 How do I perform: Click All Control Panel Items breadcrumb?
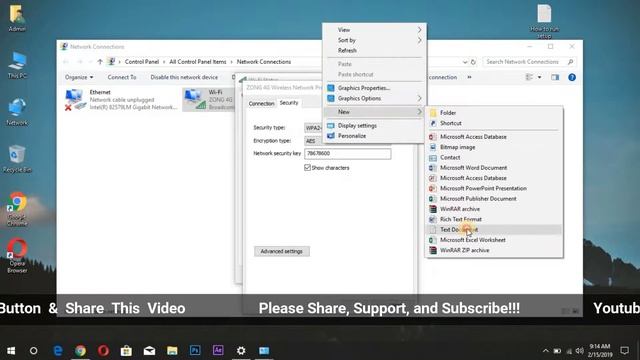click(198, 62)
